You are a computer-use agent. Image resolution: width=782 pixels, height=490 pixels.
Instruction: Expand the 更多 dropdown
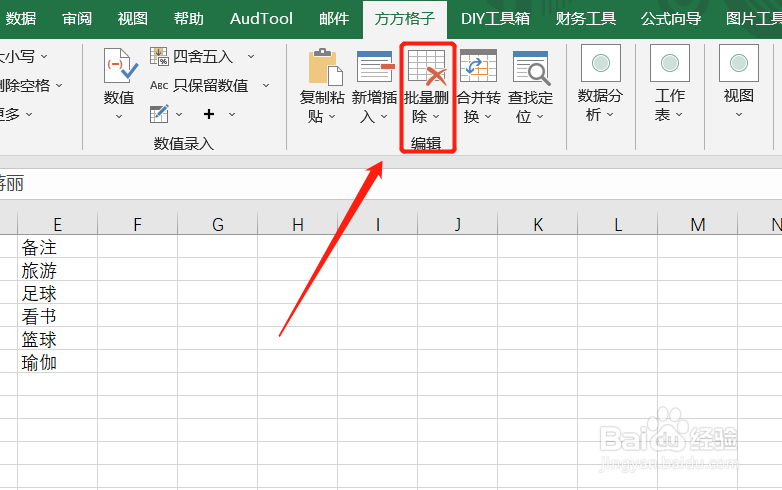pos(29,115)
